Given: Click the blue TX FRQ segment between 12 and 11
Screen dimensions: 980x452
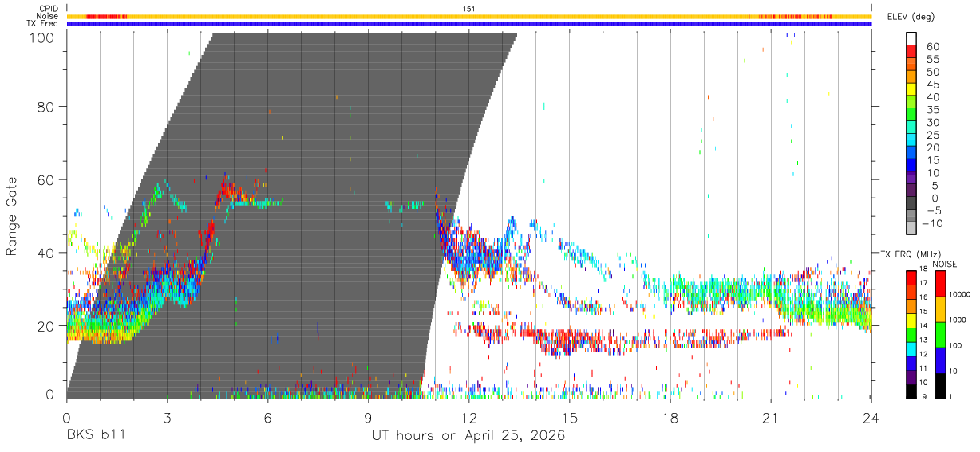Looking at the screenshot, I should click(x=911, y=363).
